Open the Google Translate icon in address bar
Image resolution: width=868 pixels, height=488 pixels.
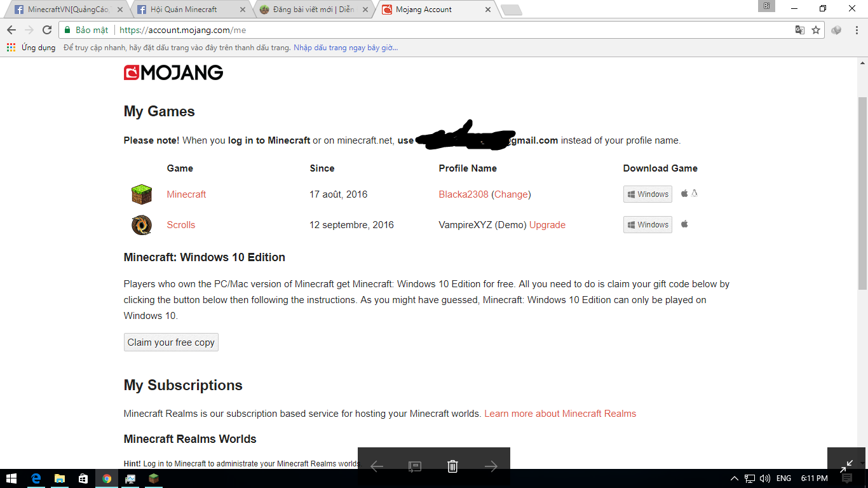click(x=800, y=30)
